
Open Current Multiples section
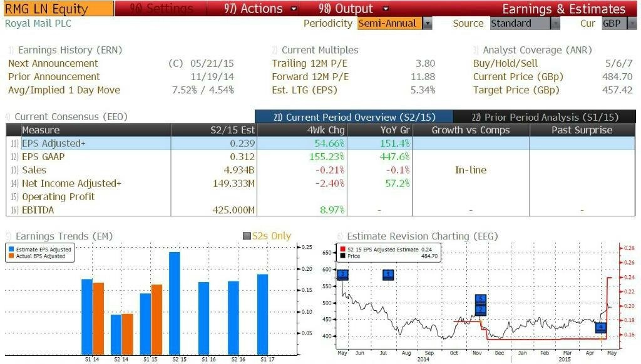pyautogui.click(x=320, y=50)
